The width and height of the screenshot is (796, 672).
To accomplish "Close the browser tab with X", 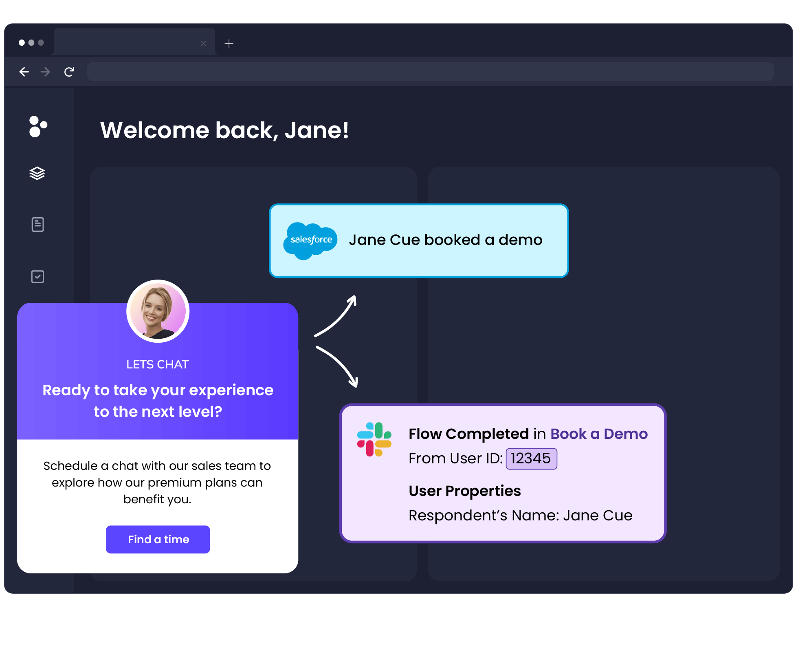I will tap(204, 44).
